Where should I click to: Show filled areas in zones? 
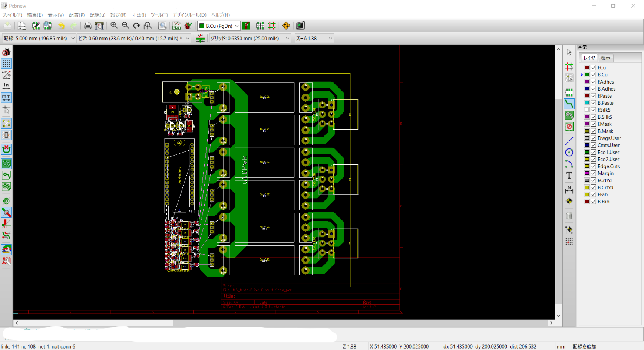pos(6,164)
